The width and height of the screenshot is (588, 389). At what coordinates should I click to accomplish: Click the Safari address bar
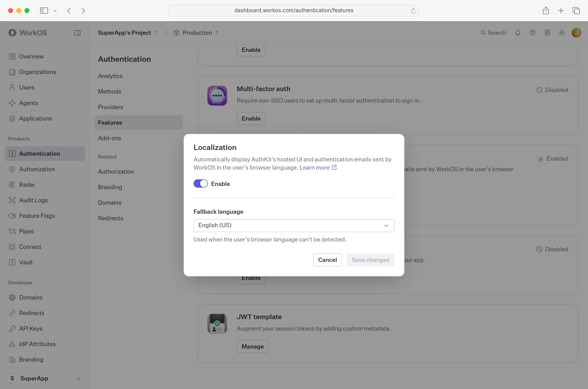coord(294,10)
